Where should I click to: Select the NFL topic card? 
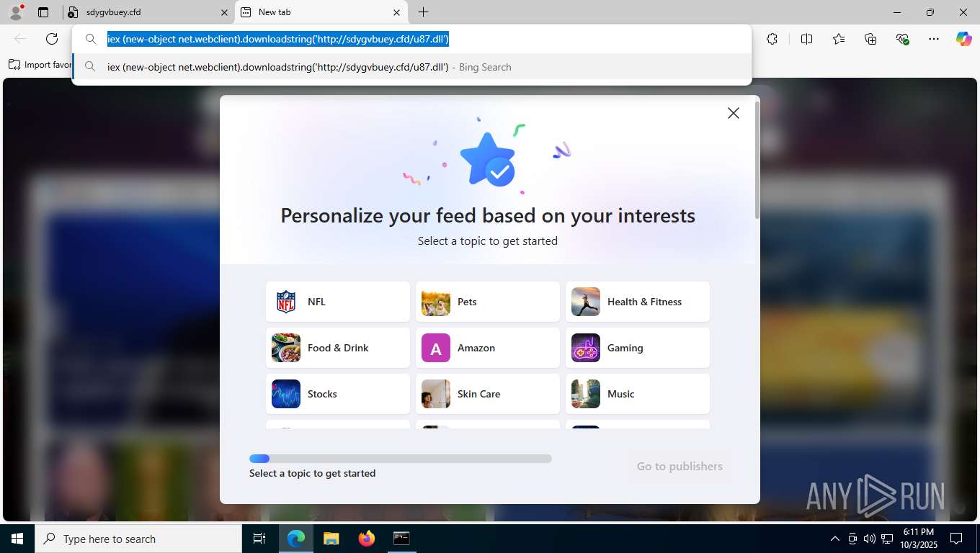338,302
